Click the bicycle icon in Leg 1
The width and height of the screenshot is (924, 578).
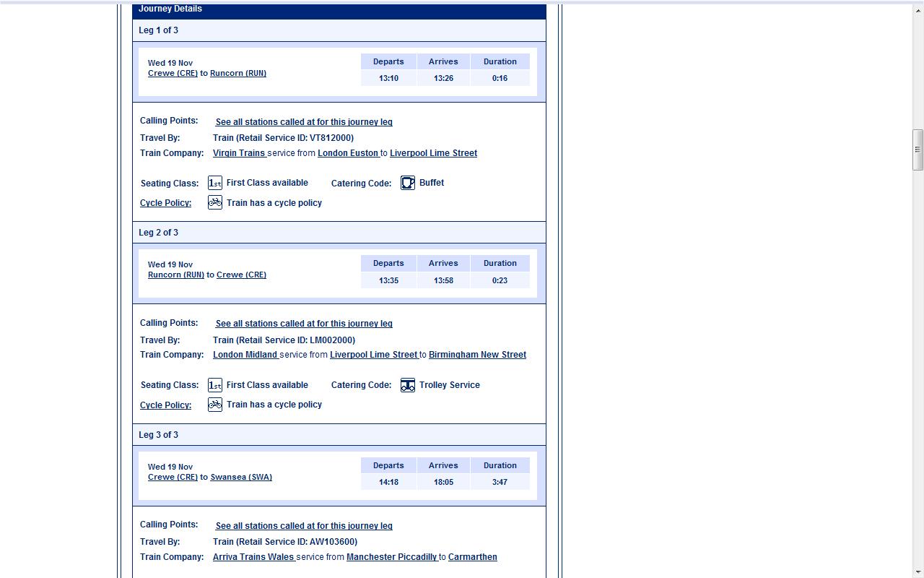click(x=215, y=202)
